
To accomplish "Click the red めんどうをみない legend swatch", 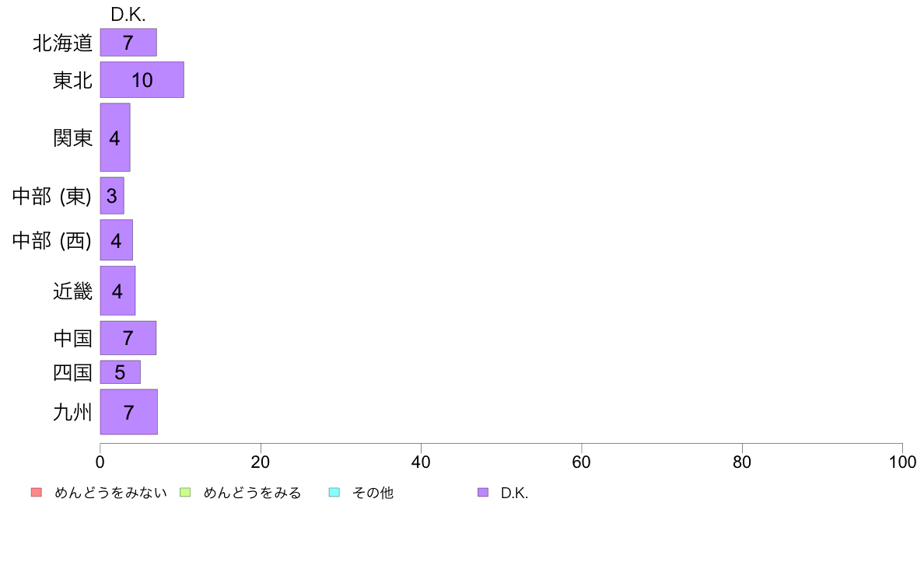I will click(x=37, y=493).
